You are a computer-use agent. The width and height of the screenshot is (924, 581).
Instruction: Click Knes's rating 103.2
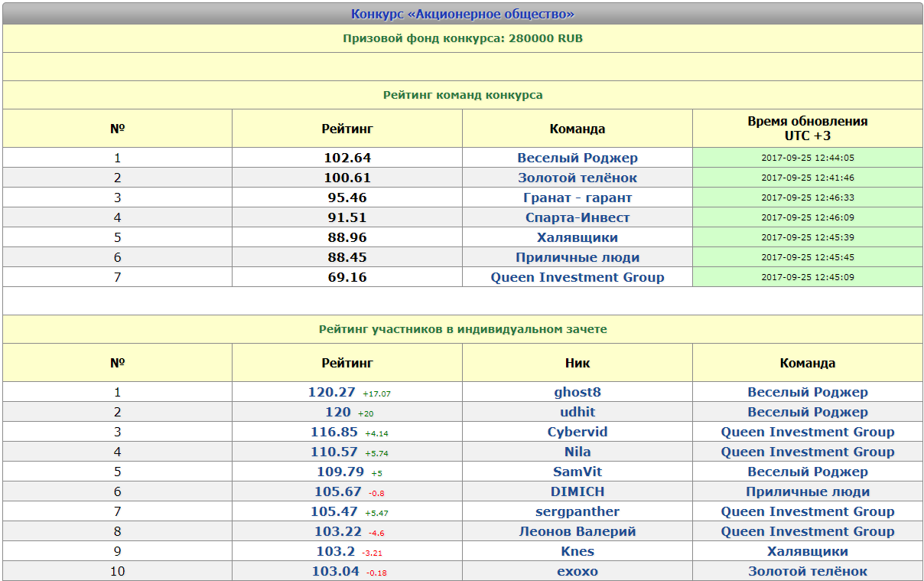point(336,551)
